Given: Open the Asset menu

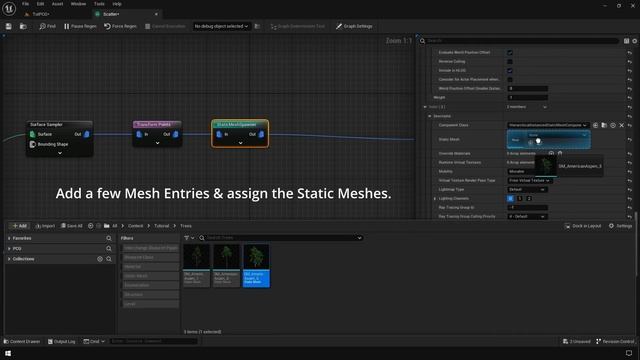Looking at the screenshot, I should point(57,4).
